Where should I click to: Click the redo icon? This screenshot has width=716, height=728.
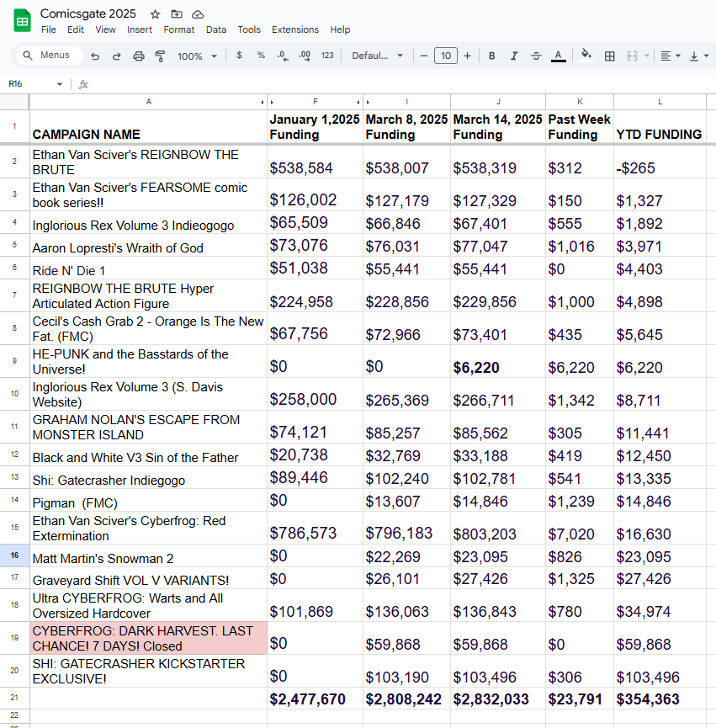[x=117, y=56]
